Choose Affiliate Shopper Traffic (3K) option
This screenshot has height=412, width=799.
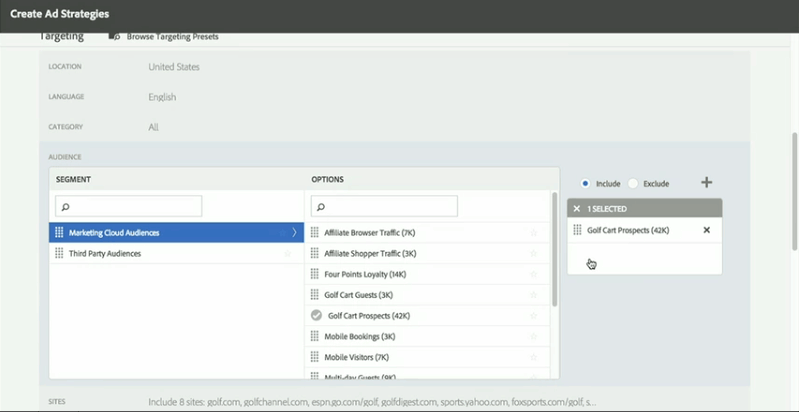(427, 254)
